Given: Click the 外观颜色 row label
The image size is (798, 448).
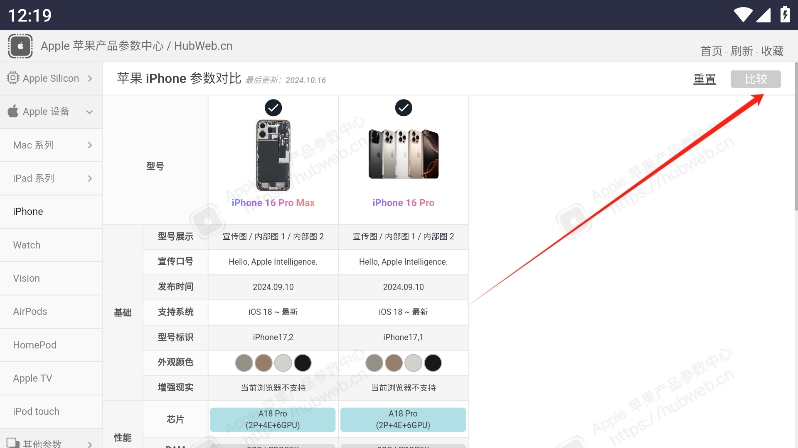Looking at the screenshot, I should point(175,362).
